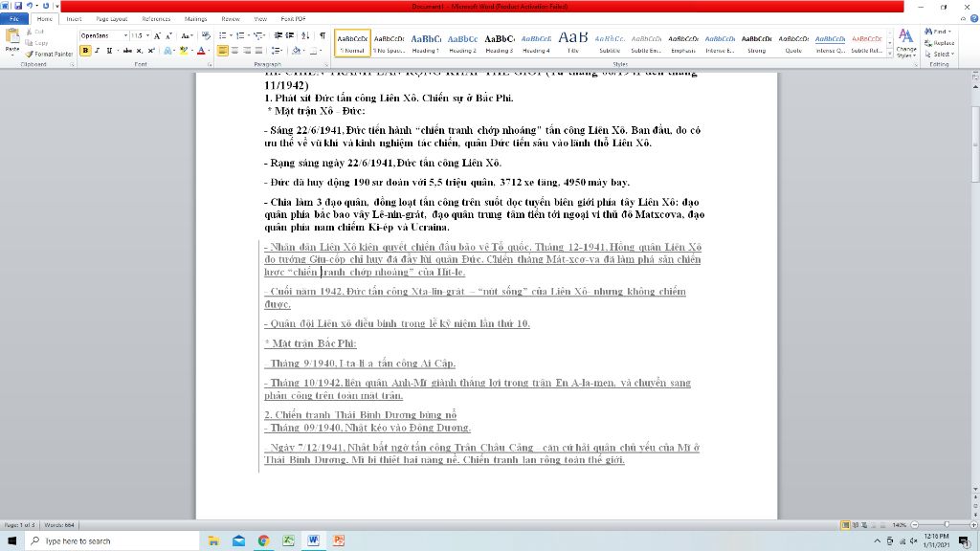980x551 pixels.
Task: Expand the Paste options arrow
Action: click(11, 55)
